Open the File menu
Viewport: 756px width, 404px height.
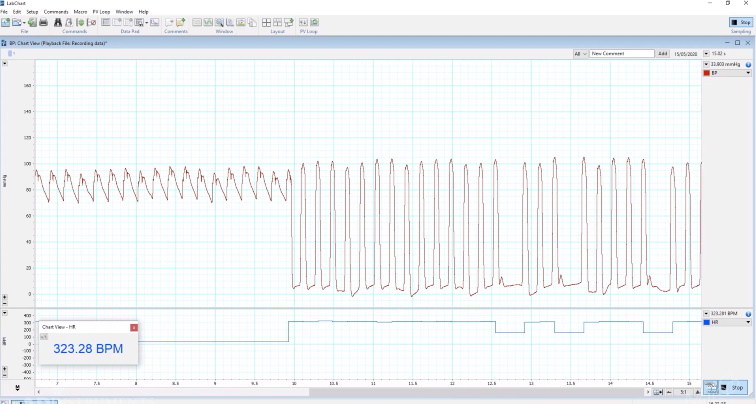(x=4, y=12)
